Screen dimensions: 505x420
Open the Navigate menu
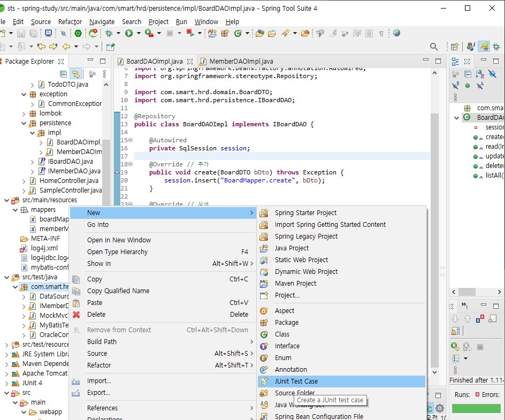pyautogui.click(x=102, y=21)
